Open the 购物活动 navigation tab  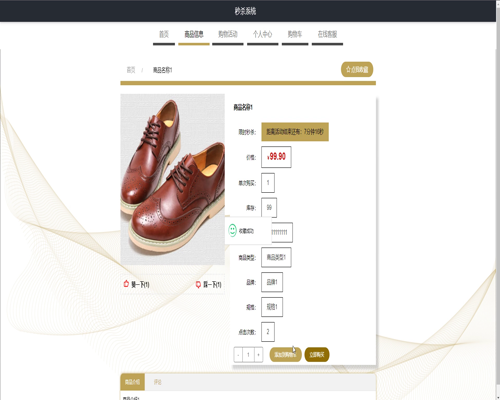click(228, 34)
